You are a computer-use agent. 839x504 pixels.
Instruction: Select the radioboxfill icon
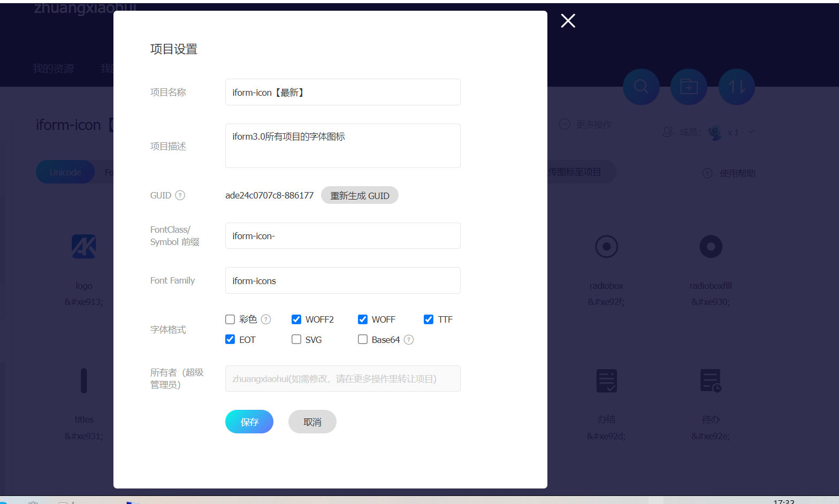click(711, 247)
